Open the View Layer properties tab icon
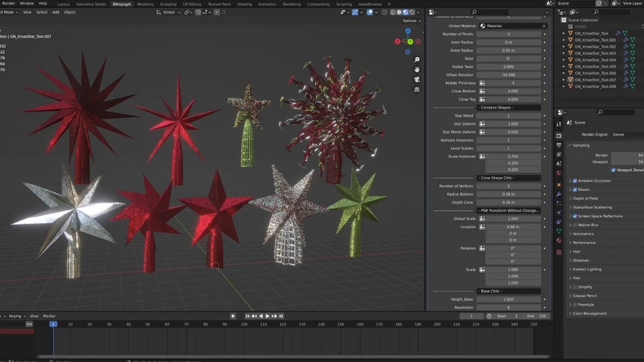 pyautogui.click(x=559, y=154)
